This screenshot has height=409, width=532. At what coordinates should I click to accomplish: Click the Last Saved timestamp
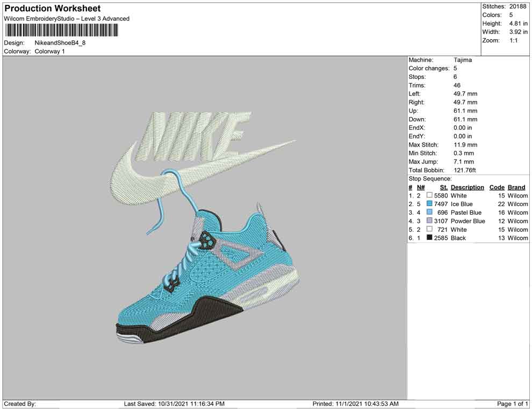pyautogui.click(x=174, y=404)
